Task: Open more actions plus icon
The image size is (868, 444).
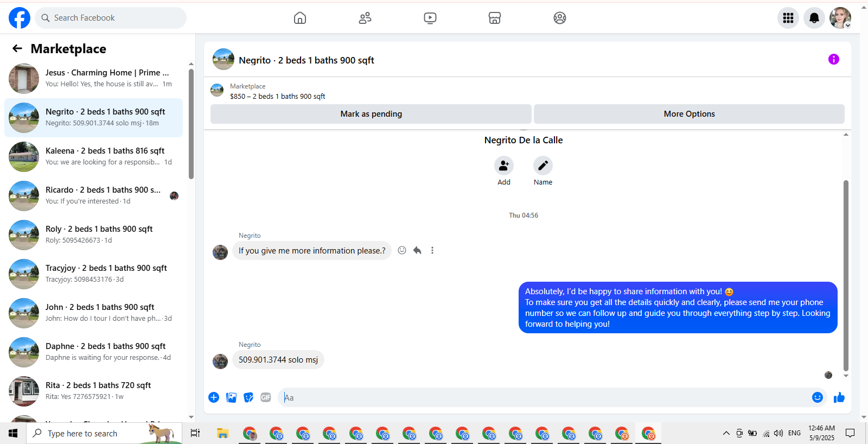Action: coord(214,397)
